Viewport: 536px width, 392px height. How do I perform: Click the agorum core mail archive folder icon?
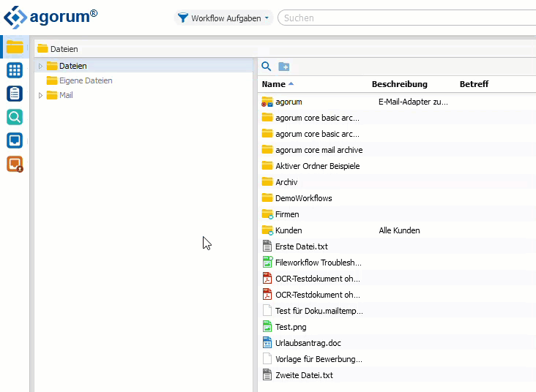click(x=267, y=150)
